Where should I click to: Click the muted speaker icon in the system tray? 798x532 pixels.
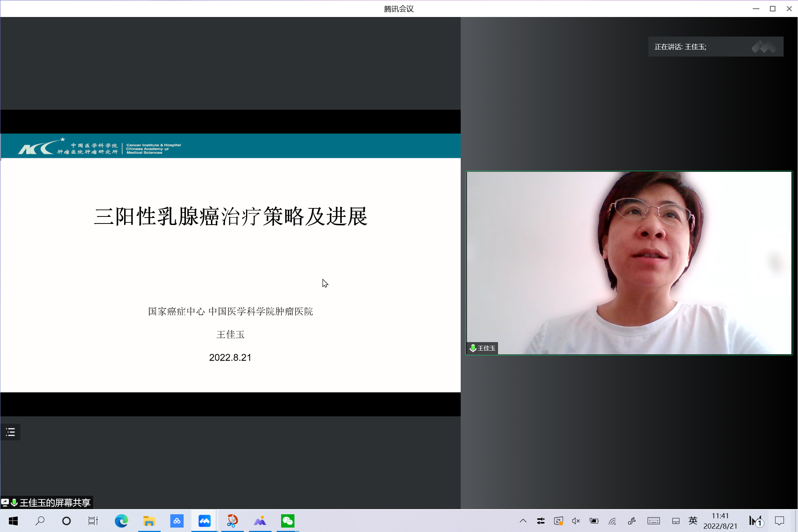coord(575,521)
